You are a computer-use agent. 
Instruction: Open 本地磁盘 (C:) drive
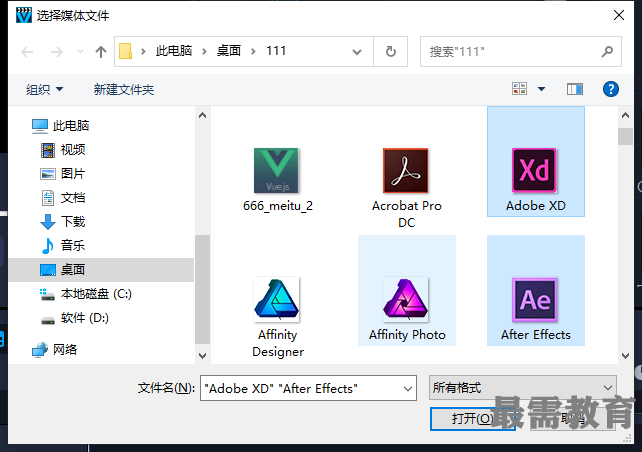tap(86, 294)
